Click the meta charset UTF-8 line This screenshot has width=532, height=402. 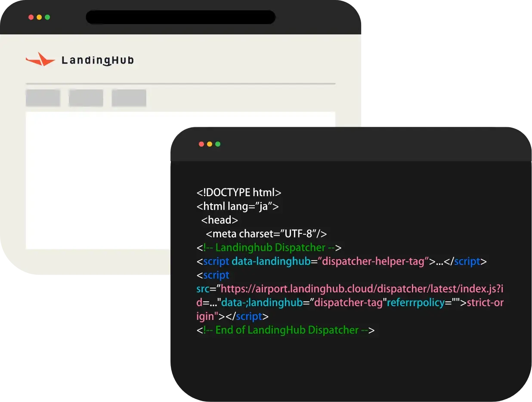[x=266, y=234]
